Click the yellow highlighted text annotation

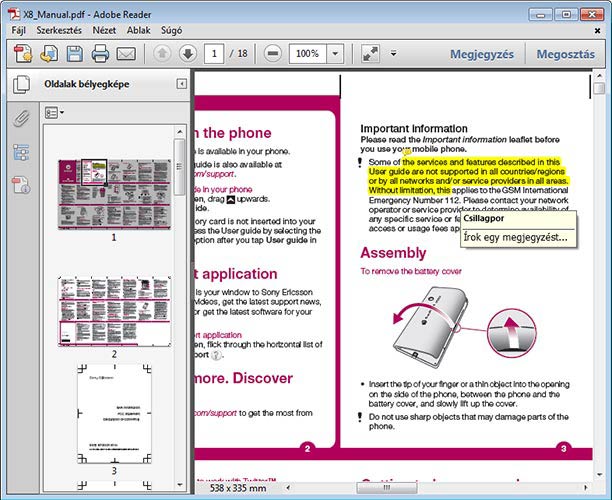point(467,176)
